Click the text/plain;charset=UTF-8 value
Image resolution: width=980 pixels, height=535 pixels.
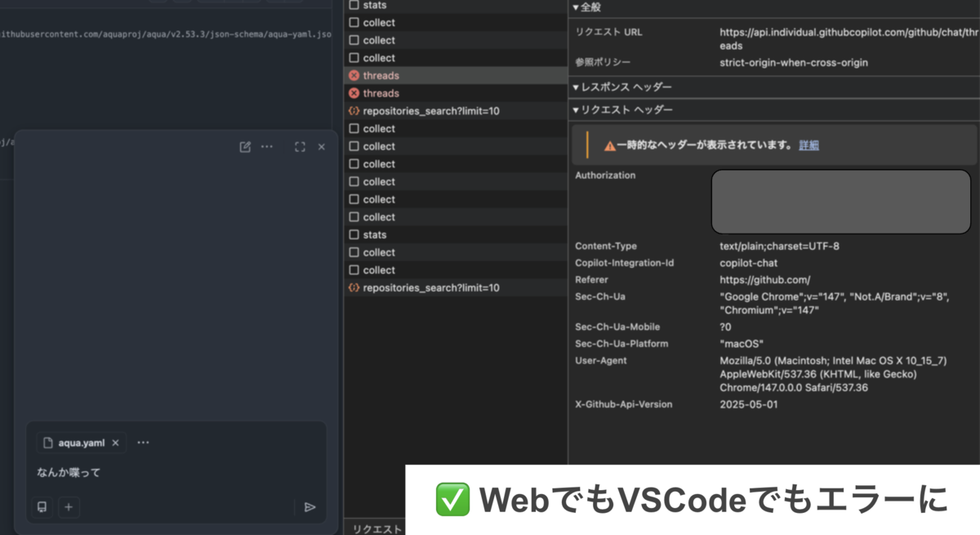click(779, 246)
